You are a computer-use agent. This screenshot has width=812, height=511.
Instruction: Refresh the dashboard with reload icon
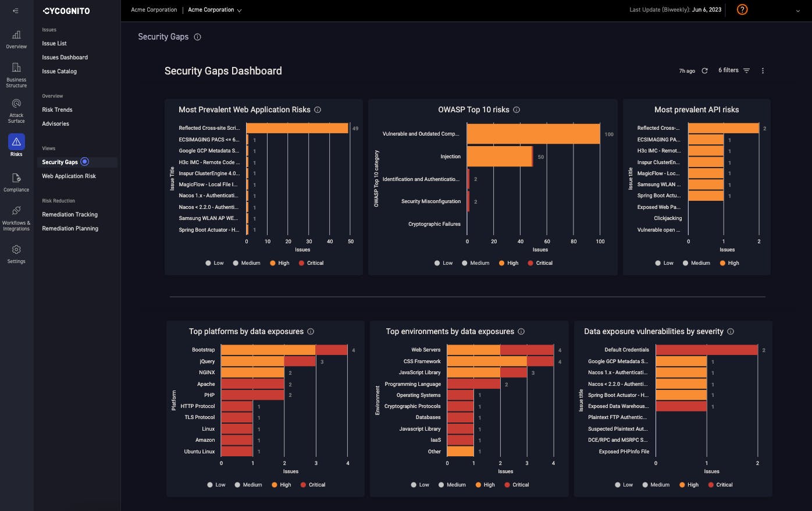click(x=704, y=71)
